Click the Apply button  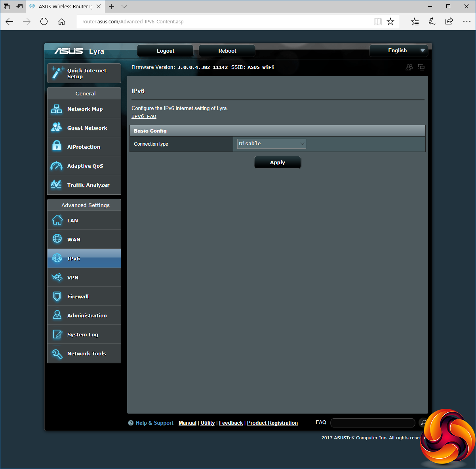[x=278, y=162]
